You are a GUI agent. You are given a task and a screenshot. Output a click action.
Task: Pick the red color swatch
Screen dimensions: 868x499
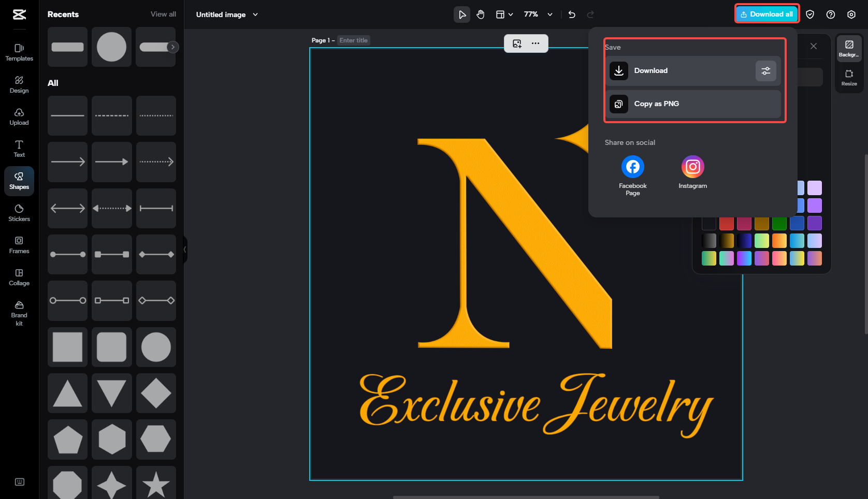(727, 223)
